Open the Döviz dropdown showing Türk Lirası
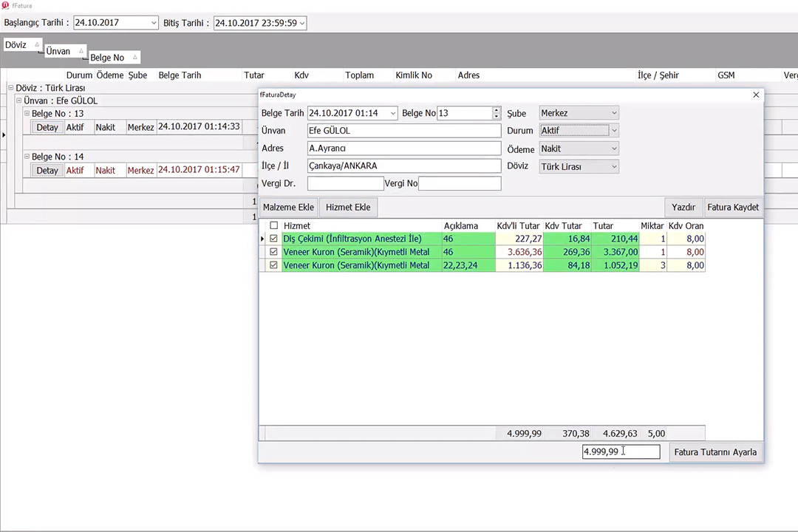The height and width of the screenshot is (532, 798). [614, 166]
